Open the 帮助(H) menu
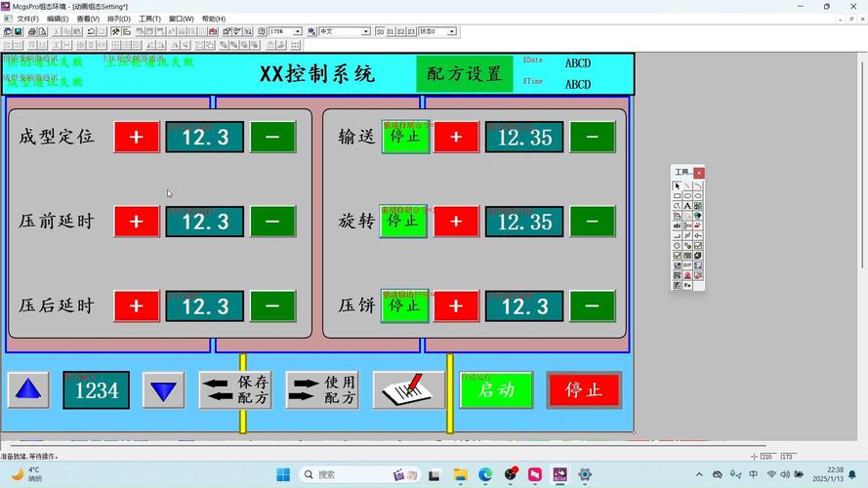 pos(214,19)
